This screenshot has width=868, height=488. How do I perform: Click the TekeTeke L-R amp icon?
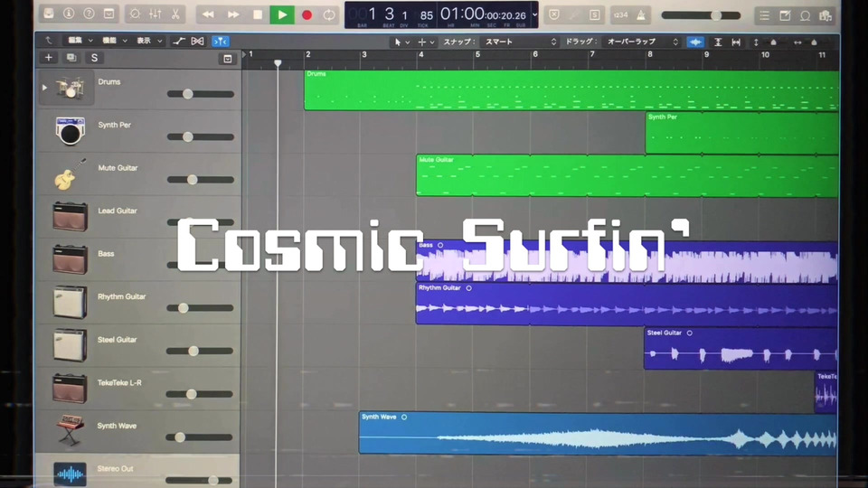(70, 388)
